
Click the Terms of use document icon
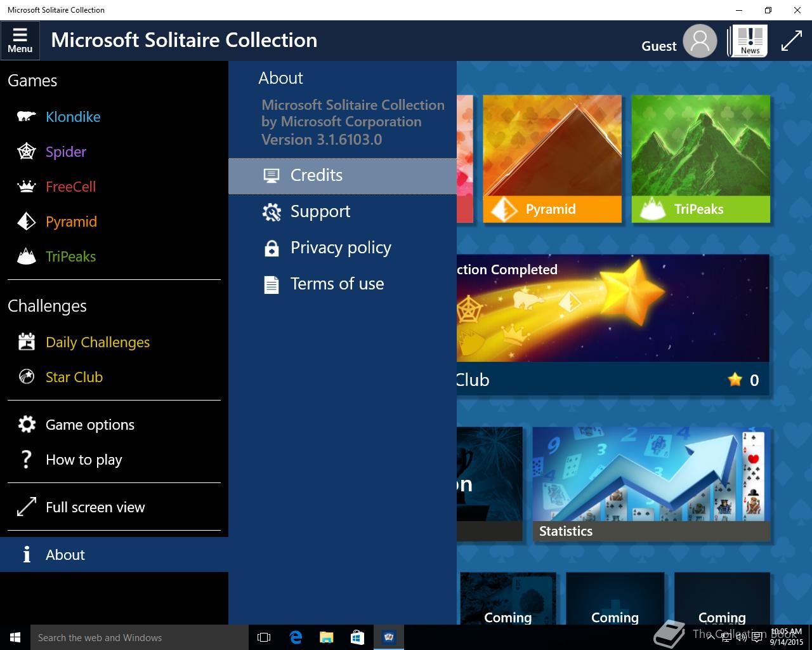tap(272, 284)
